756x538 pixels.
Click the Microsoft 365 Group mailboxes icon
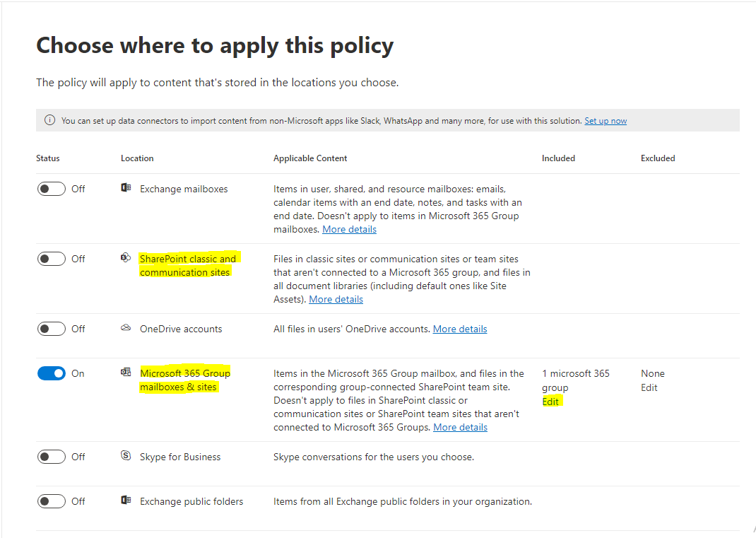tap(126, 372)
